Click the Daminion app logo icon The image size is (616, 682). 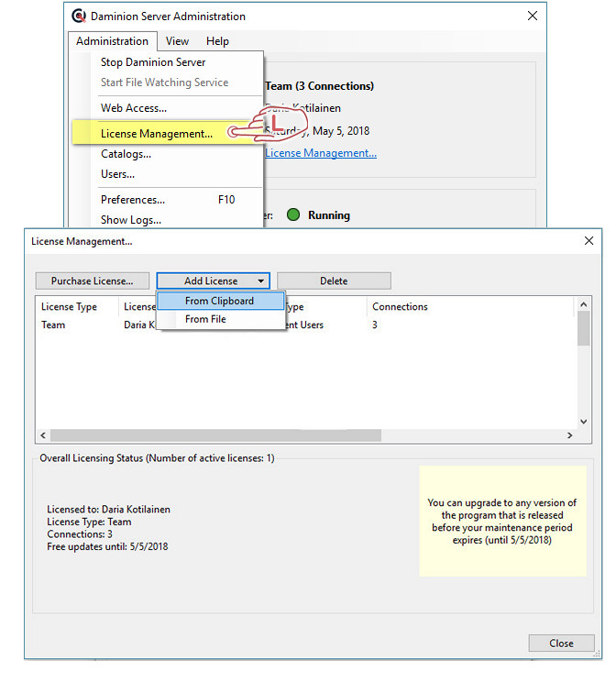click(x=80, y=16)
